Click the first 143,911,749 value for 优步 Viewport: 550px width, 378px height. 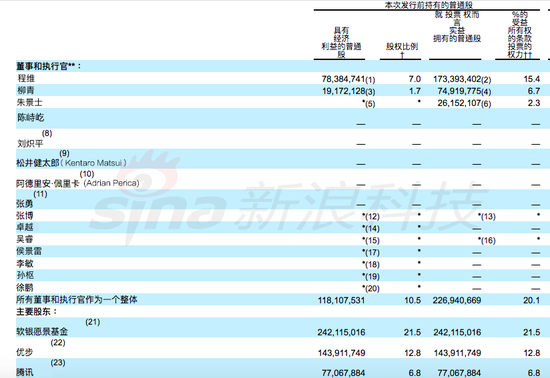pyautogui.click(x=342, y=353)
